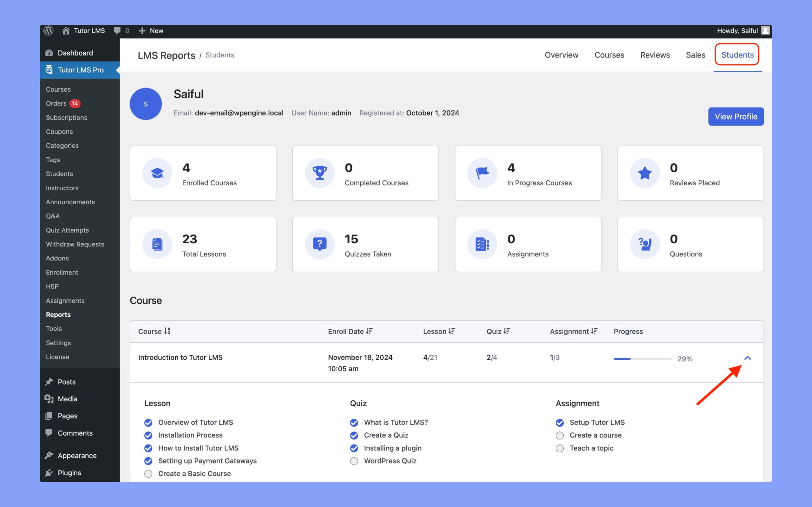Sort by Lesson column icon
The height and width of the screenshot is (507, 812).
(452, 331)
